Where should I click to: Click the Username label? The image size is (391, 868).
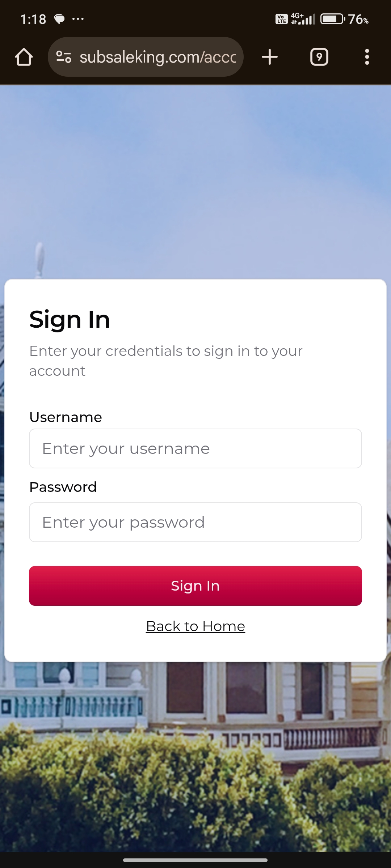coord(66,417)
